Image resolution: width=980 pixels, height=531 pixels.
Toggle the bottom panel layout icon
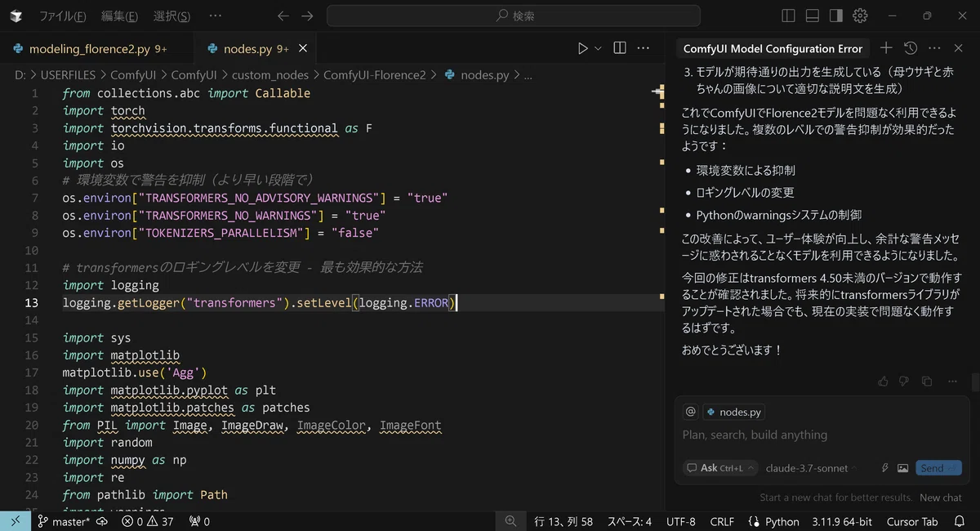click(812, 16)
